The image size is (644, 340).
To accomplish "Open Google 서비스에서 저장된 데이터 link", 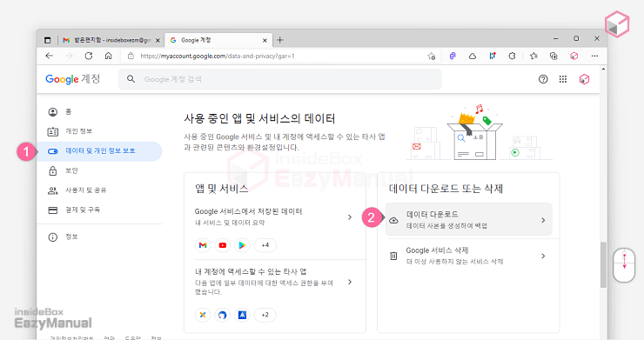I will coord(275,217).
